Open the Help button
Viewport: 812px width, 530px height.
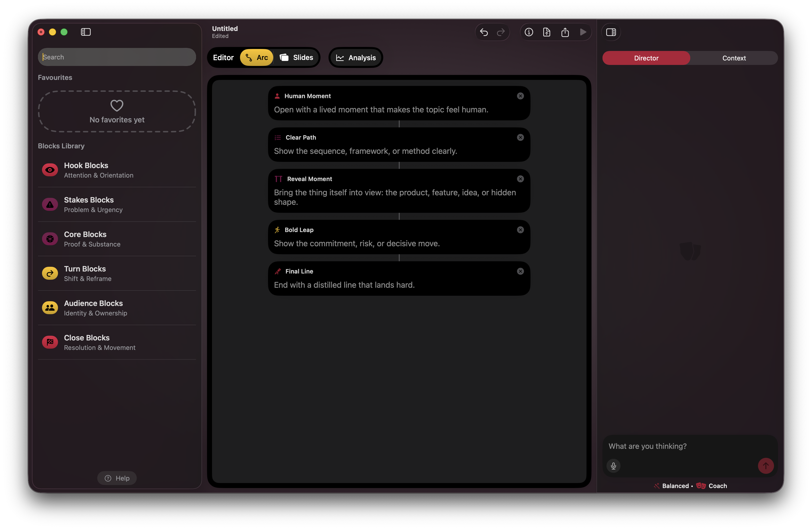[117, 478]
